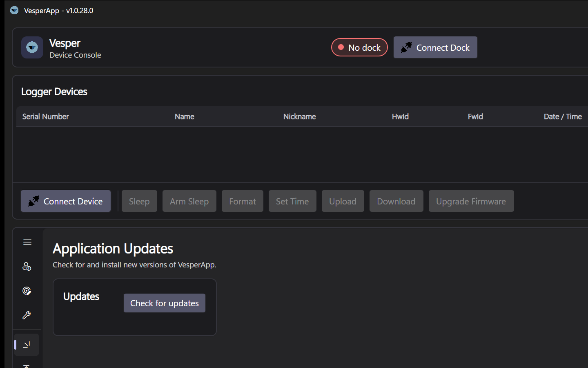The image size is (588, 368).
Task: Click the Updates label in the card
Action: click(x=81, y=296)
